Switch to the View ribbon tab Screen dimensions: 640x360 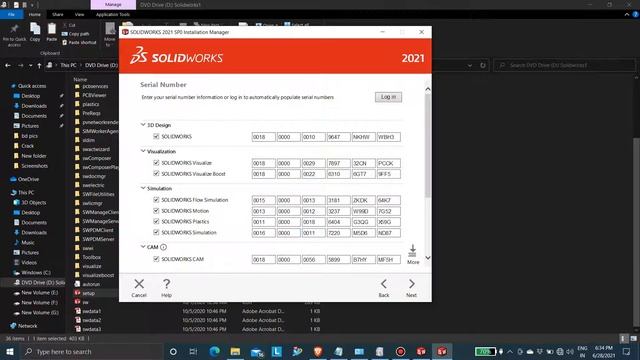tap(79, 14)
